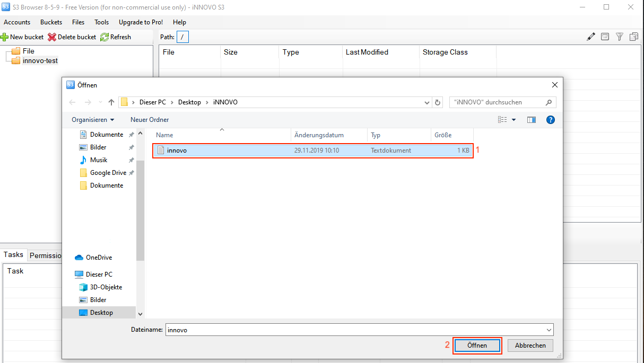Click the bookmark panel icon next to the pencil

coord(605,37)
